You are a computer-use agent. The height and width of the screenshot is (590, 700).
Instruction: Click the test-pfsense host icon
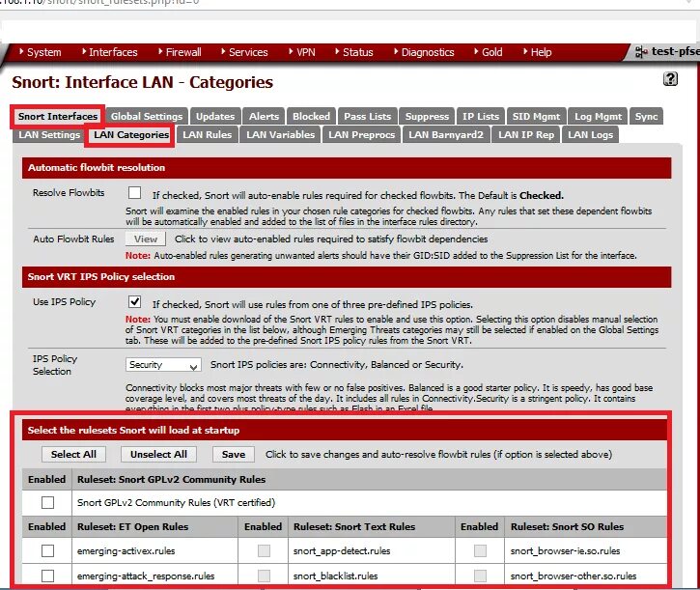(x=641, y=52)
